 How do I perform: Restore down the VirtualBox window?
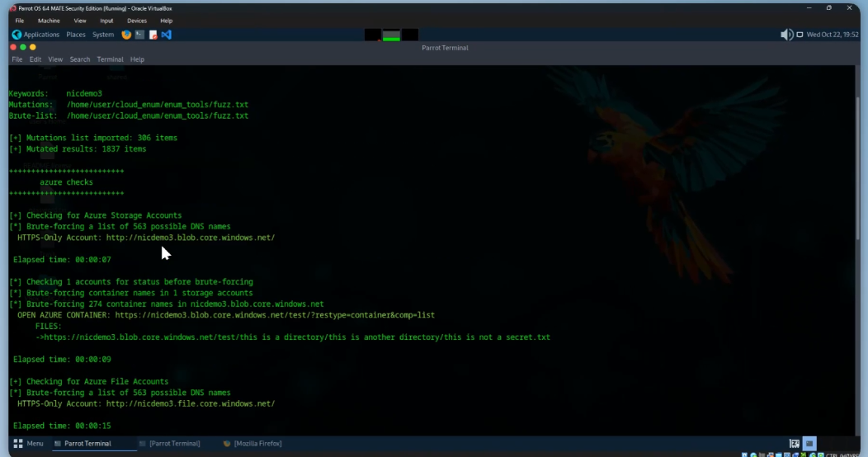pos(828,7)
